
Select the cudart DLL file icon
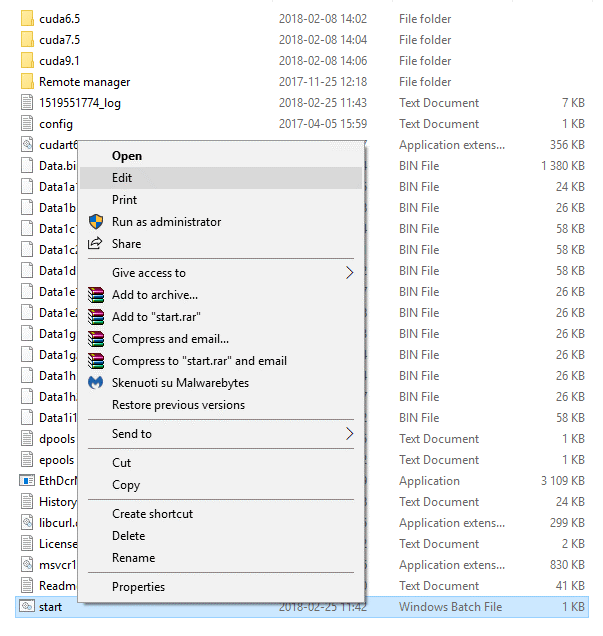click(x=27, y=145)
